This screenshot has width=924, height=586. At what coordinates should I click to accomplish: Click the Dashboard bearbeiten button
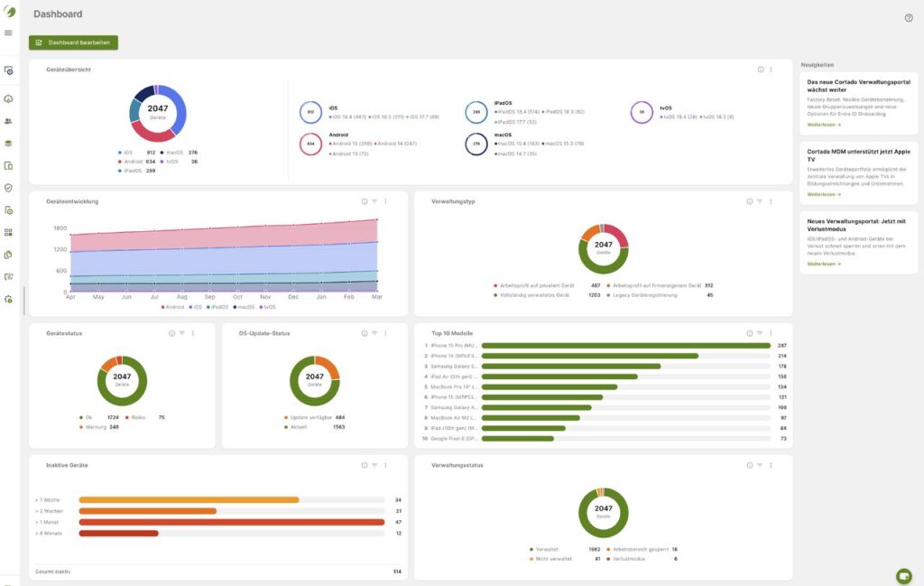[73, 42]
